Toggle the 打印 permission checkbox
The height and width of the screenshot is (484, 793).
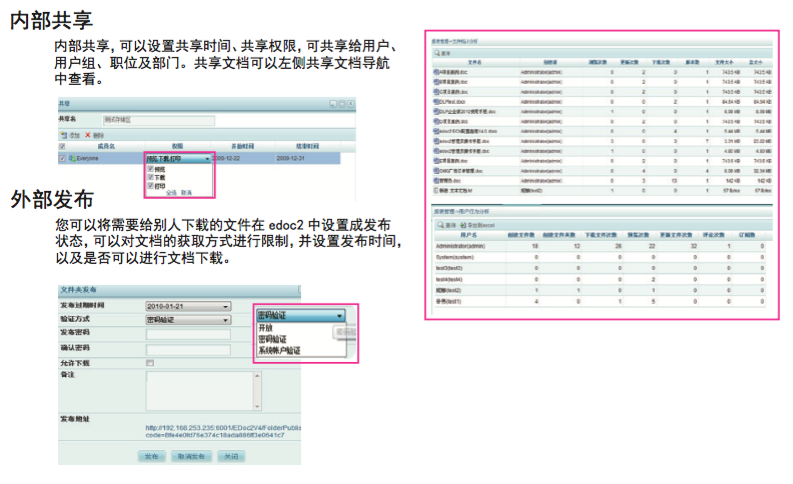click(151, 184)
